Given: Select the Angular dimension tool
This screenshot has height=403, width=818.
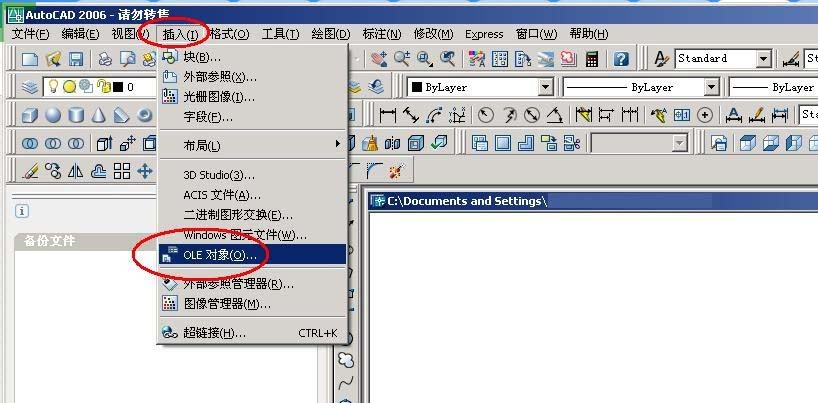Looking at the screenshot, I should coord(555,115).
